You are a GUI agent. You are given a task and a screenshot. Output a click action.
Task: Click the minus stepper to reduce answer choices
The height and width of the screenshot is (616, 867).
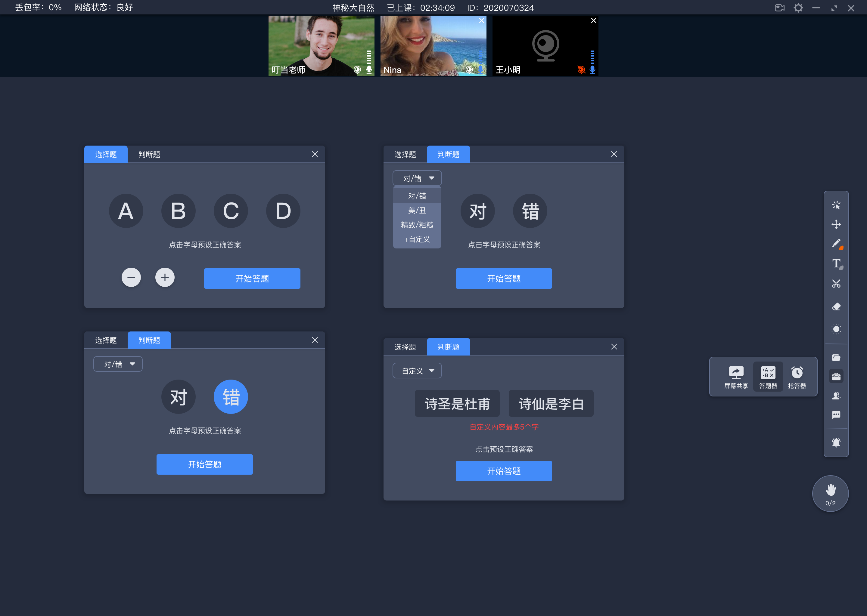131,278
